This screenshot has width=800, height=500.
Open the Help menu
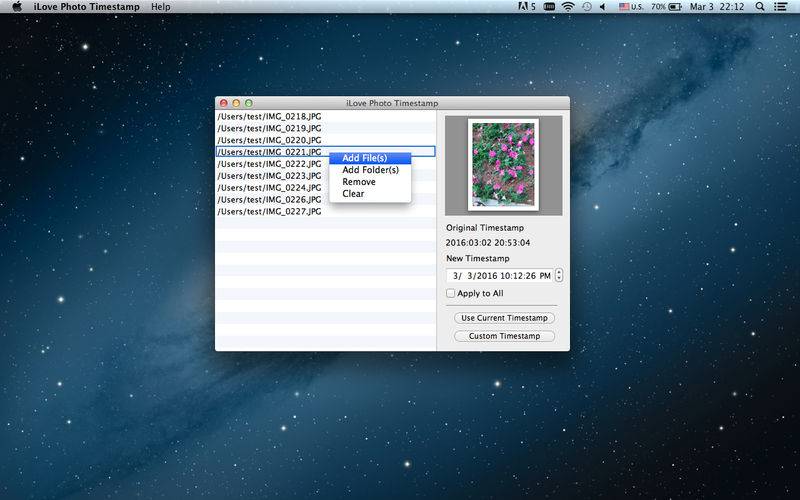point(161,7)
